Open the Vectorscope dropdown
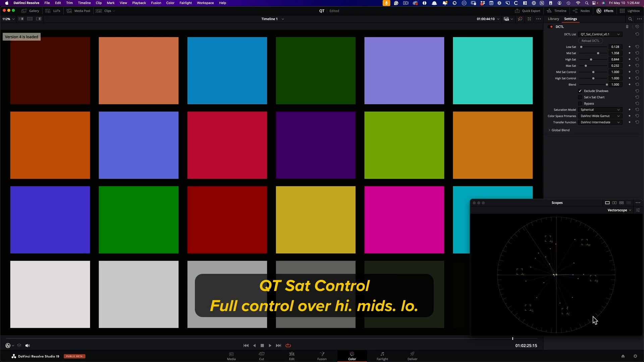 point(619,210)
